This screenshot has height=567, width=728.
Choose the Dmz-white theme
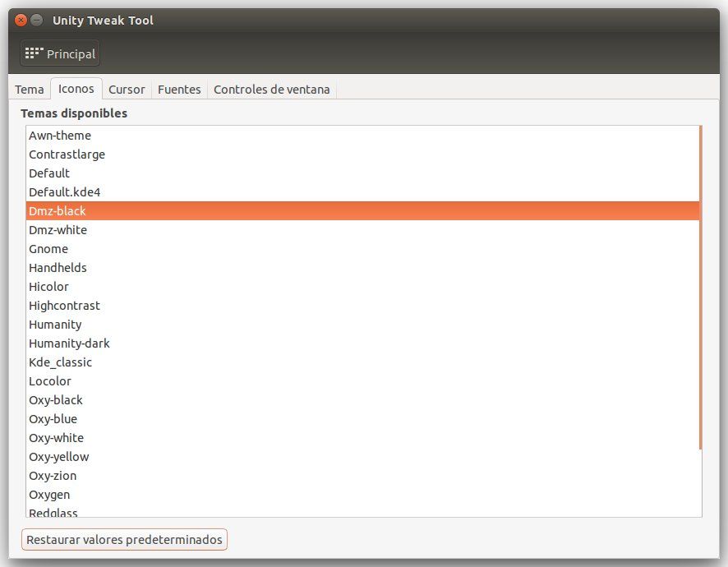tap(362, 230)
